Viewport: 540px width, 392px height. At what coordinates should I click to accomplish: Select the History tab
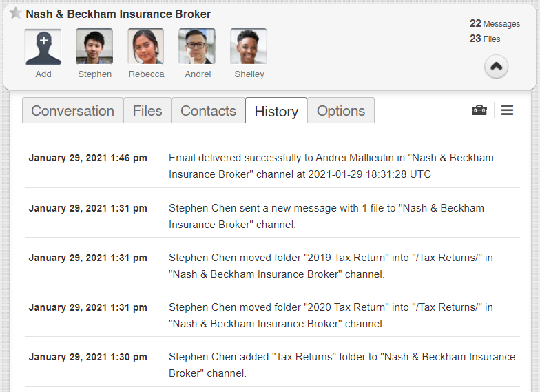pos(276,112)
